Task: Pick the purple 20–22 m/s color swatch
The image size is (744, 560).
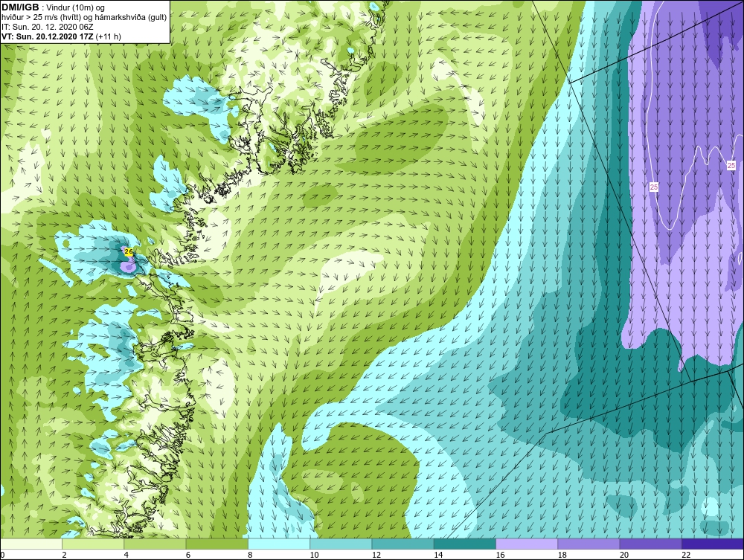Action: [x=650, y=544]
